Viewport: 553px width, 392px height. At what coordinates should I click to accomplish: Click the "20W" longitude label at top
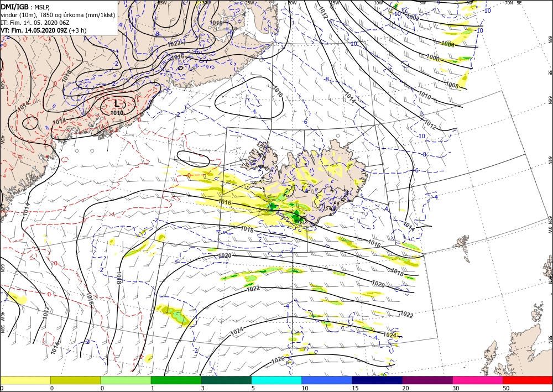click(291, 3)
